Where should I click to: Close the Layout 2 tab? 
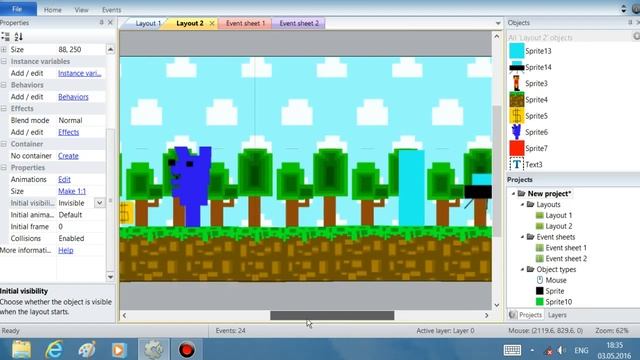(x=212, y=24)
